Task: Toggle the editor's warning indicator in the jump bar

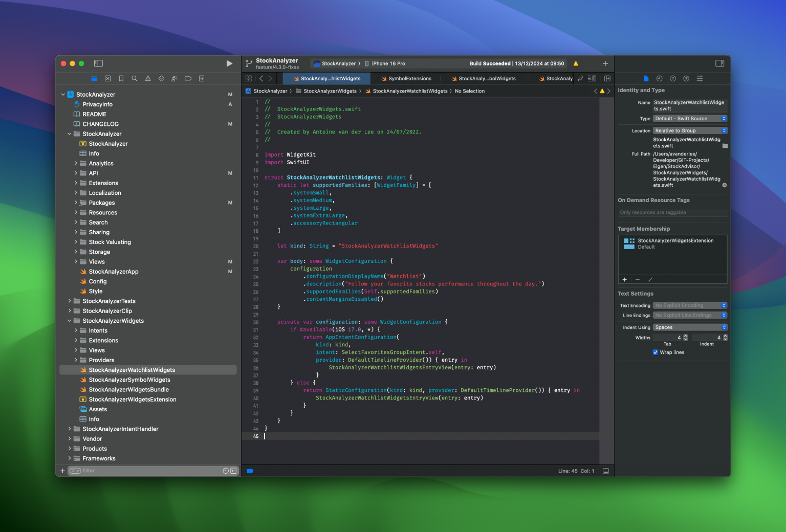Action: pos(602,91)
